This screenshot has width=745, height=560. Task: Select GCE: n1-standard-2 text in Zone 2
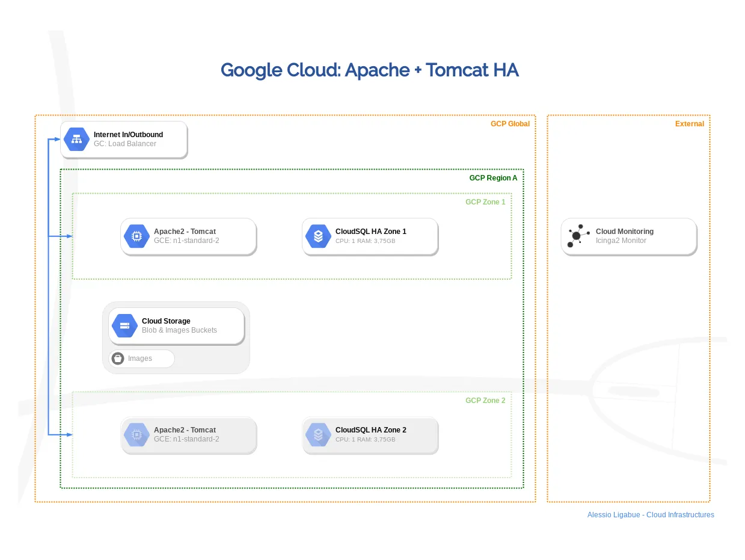[x=186, y=439]
